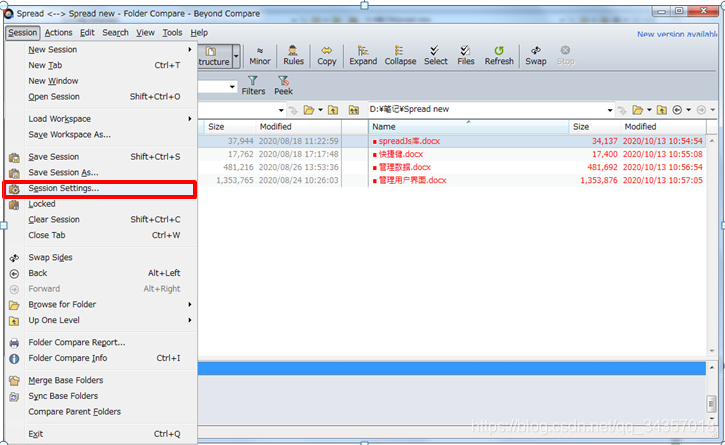This screenshot has width=725, height=445.
Task: Open left browse folder dropdown arrow
Action: coord(320,110)
